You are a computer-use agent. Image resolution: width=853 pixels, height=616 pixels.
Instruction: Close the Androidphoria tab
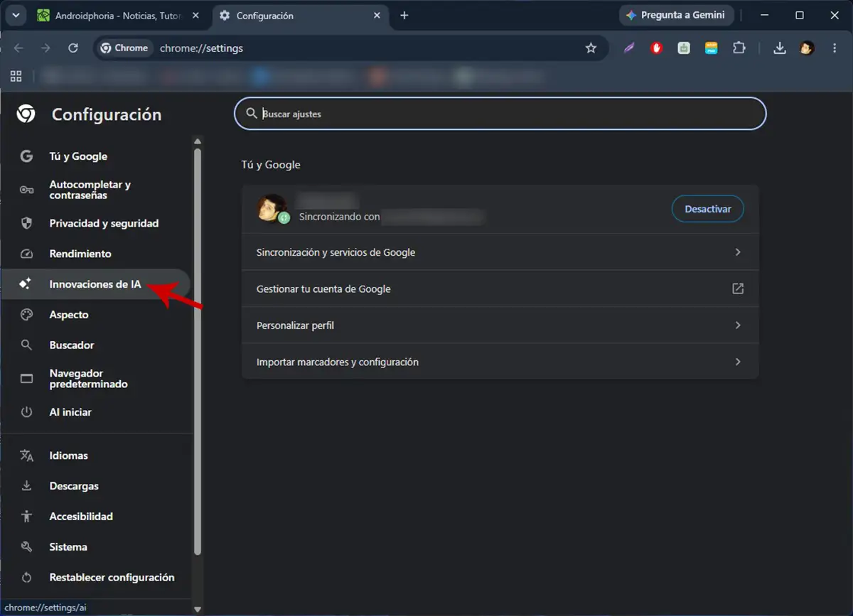click(196, 15)
